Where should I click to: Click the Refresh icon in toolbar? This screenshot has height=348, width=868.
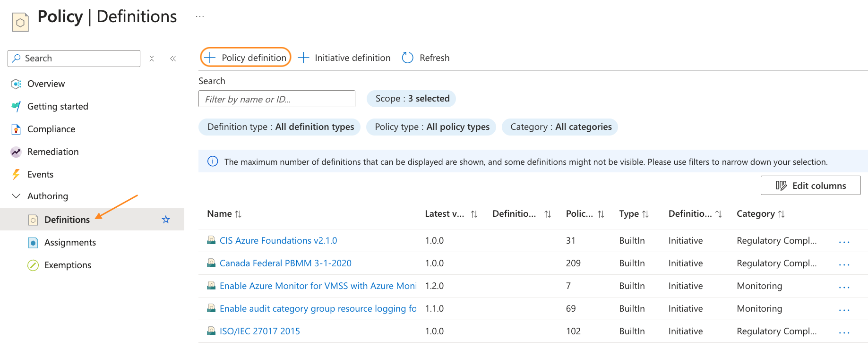407,58
